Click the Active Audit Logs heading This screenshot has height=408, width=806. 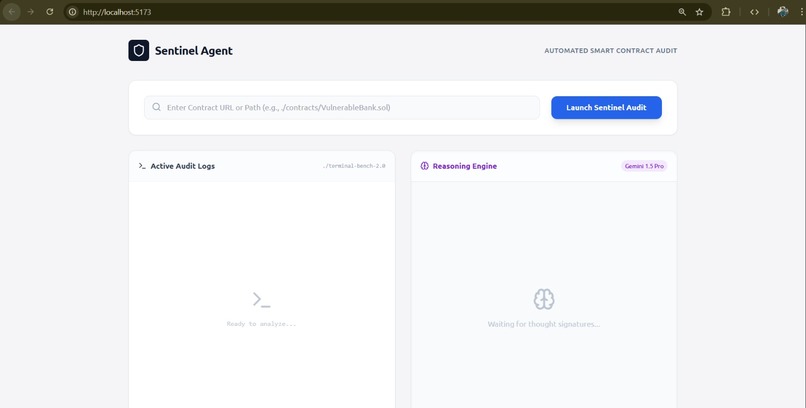coord(182,166)
